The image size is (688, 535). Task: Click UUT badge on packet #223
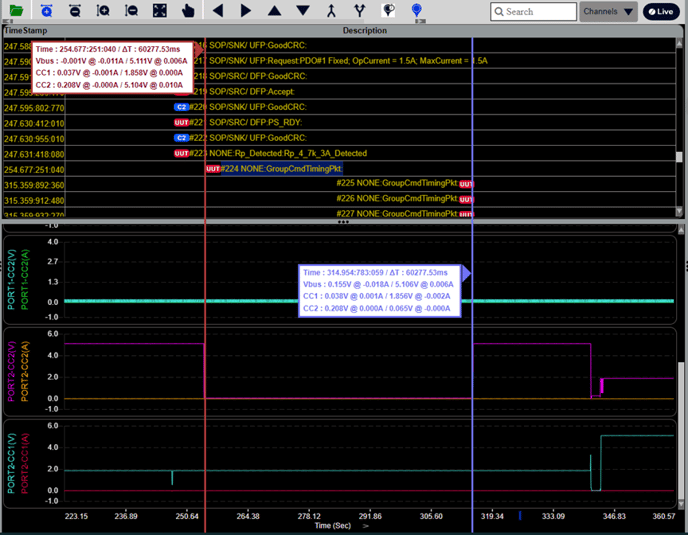[x=181, y=153]
